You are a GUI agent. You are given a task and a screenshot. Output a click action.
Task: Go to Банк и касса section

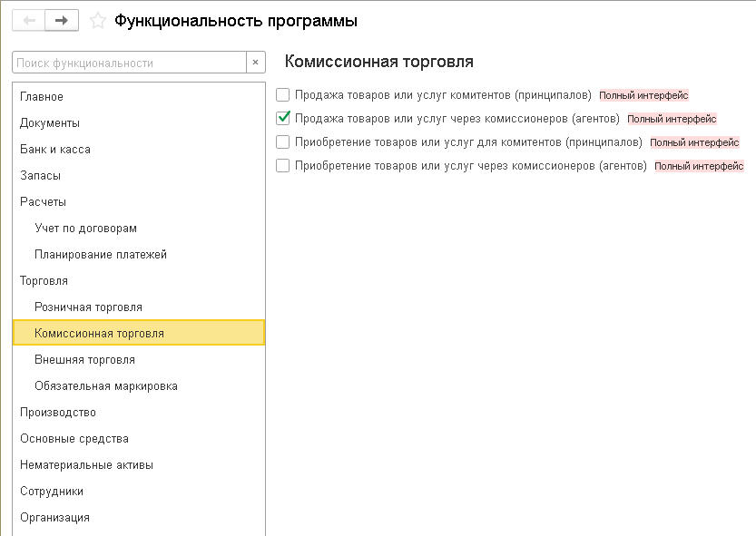coord(55,149)
